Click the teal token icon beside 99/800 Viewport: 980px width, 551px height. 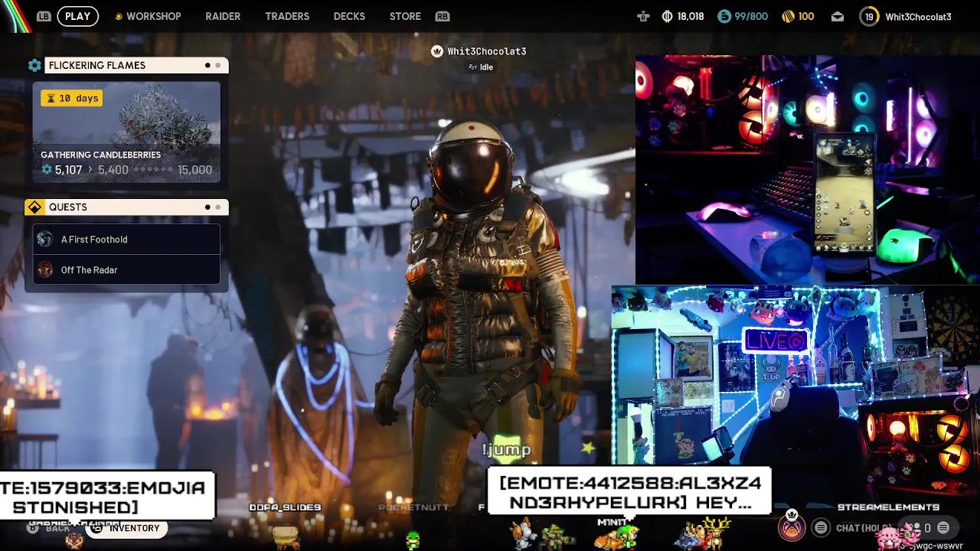(x=724, y=16)
